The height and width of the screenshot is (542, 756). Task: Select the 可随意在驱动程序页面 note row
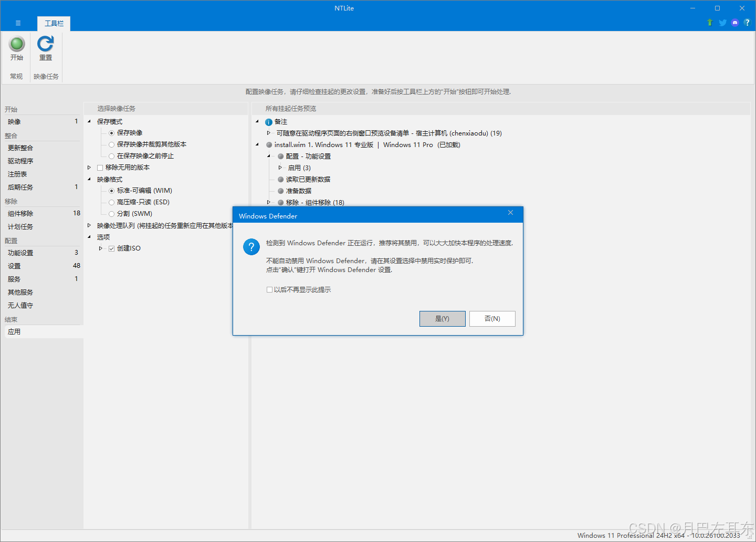(x=389, y=133)
